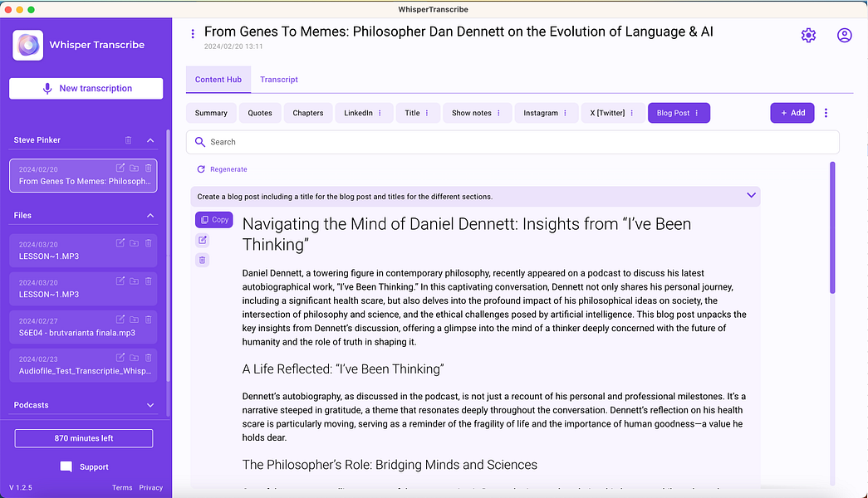
Task: Collapse the Steve Pinker folder section
Action: tap(150, 140)
